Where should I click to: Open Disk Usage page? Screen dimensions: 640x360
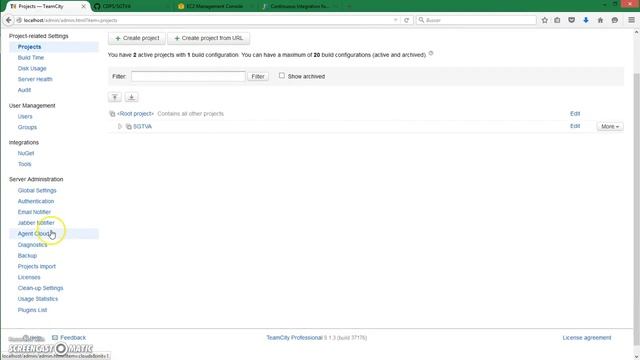pyautogui.click(x=32, y=69)
